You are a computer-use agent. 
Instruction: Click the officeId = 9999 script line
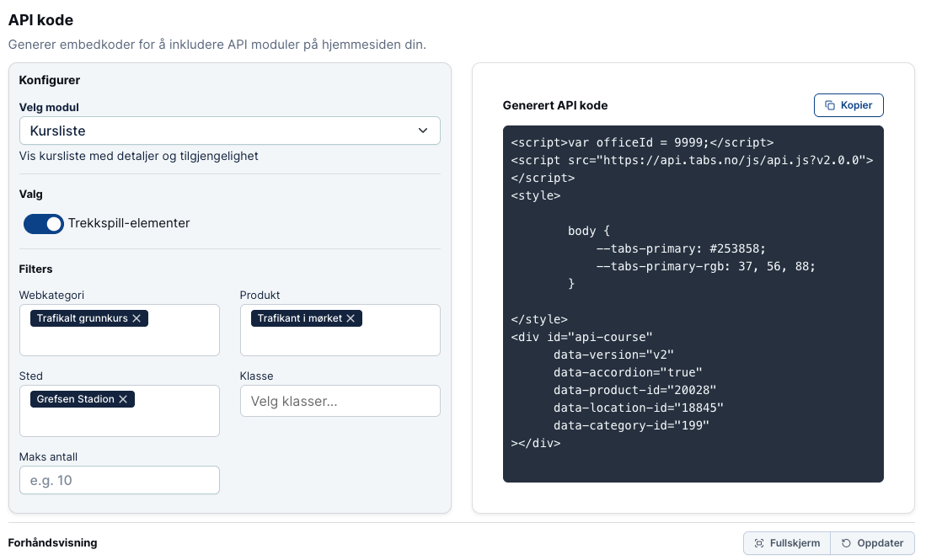coord(643,142)
